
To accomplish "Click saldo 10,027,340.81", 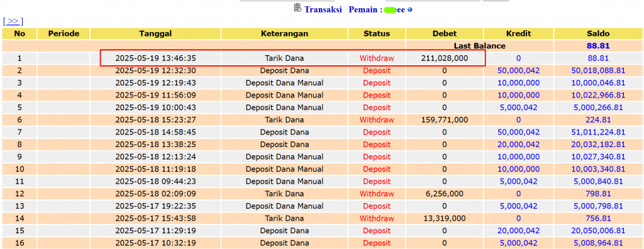I will (x=598, y=157).
